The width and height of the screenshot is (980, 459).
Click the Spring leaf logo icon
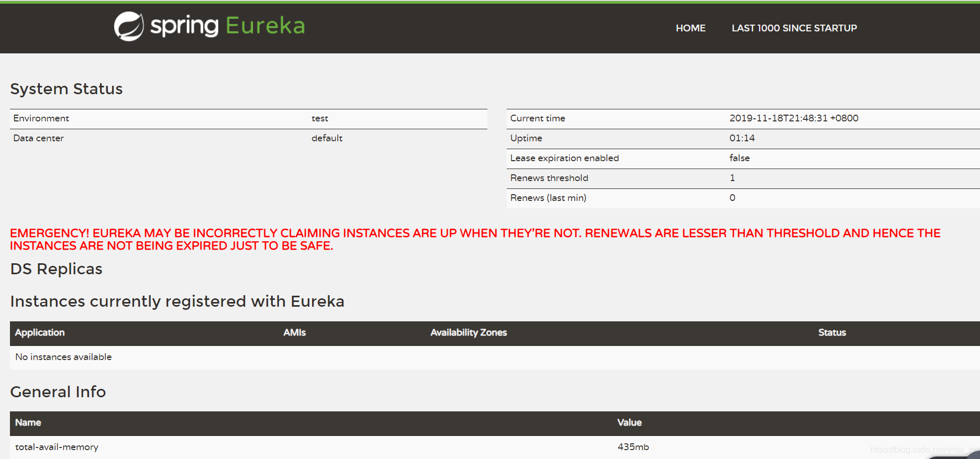coord(129,26)
